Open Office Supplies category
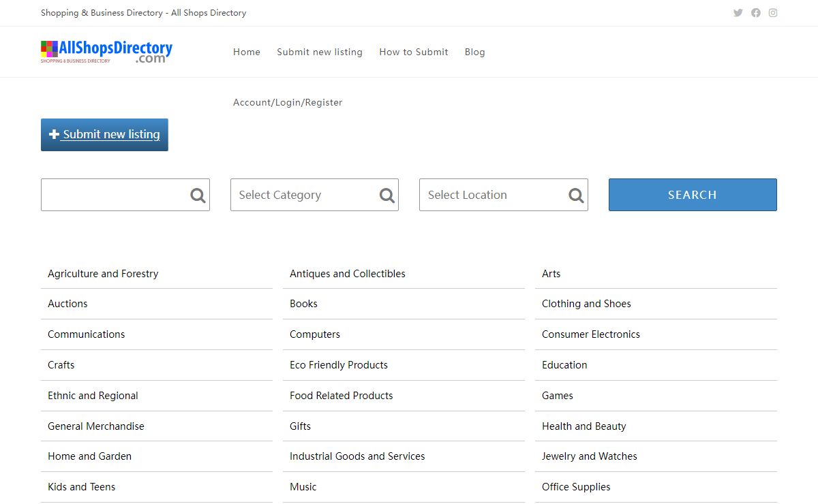Viewport: 818px width, 504px height. (x=576, y=487)
